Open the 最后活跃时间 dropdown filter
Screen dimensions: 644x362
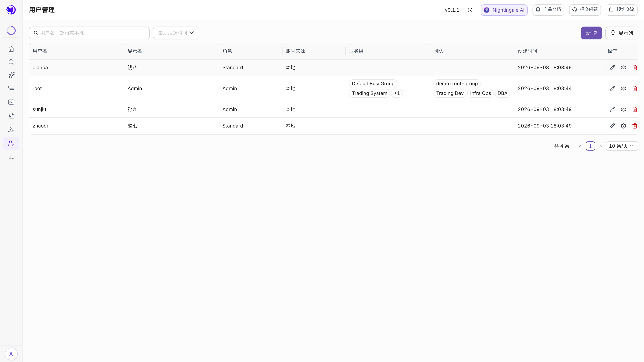pos(176,33)
